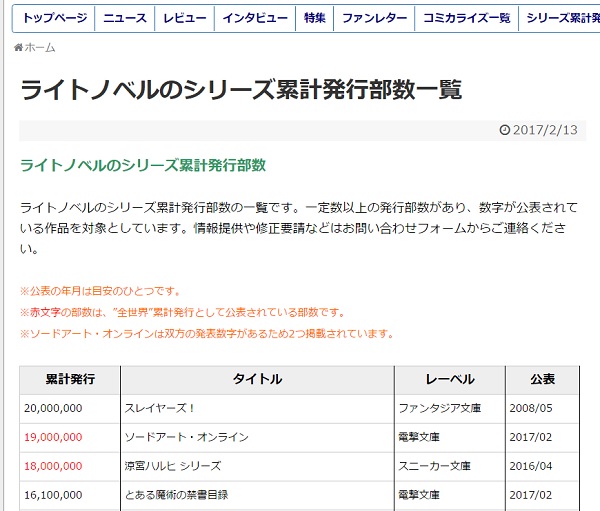
Task: Open the 特集 menu item
Action: pos(315,18)
